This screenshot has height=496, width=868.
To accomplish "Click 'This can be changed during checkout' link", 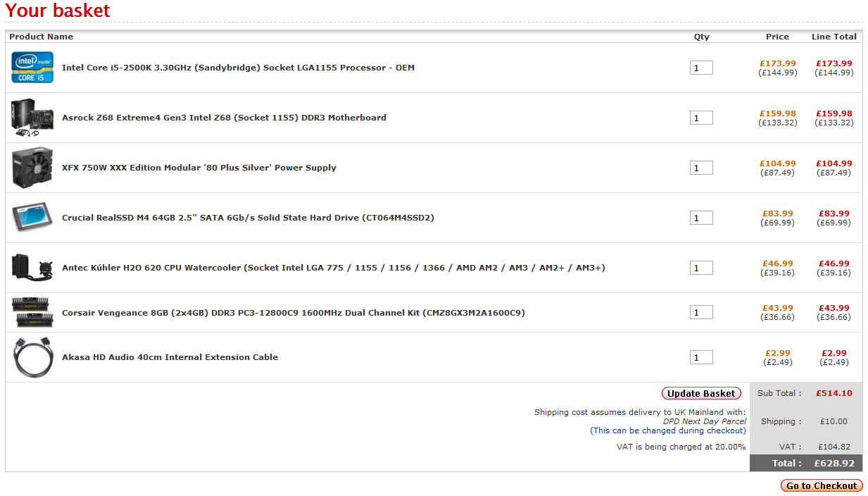I will [x=667, y=430].
